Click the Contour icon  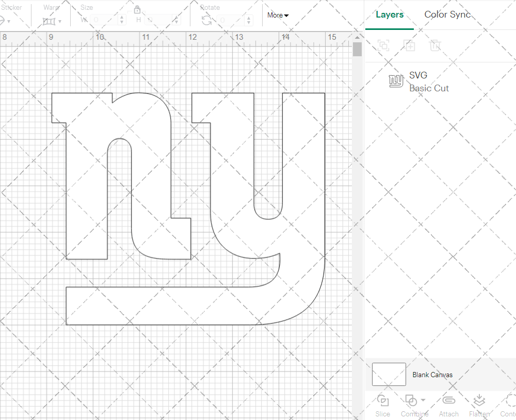click(x=510, y=401)
